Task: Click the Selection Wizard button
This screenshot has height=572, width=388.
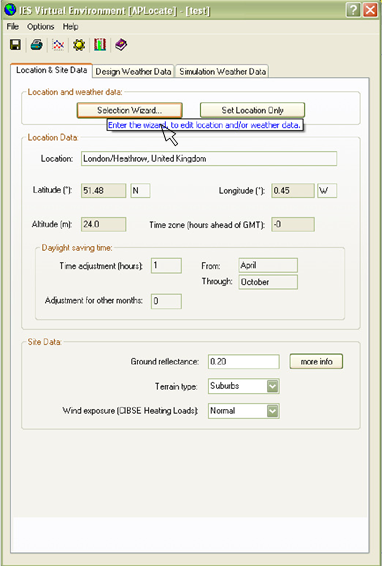Action: (x=129, y=110)
